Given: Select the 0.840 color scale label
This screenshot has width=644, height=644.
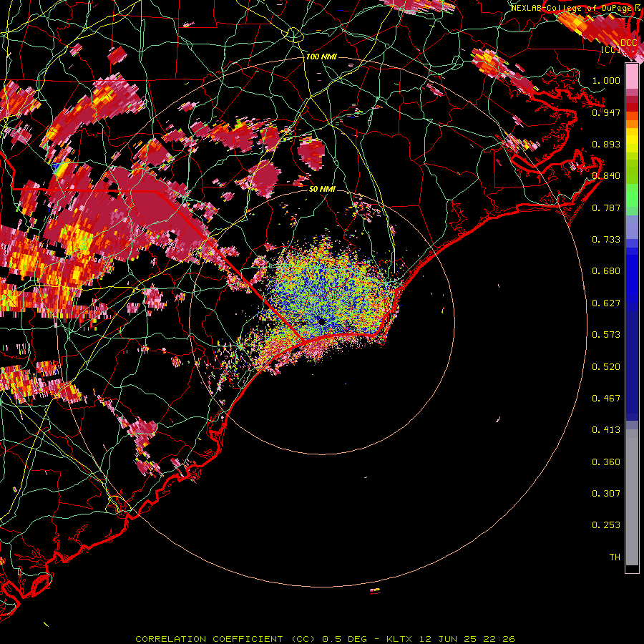Looking at the screenshot, I should coord(606,176).
